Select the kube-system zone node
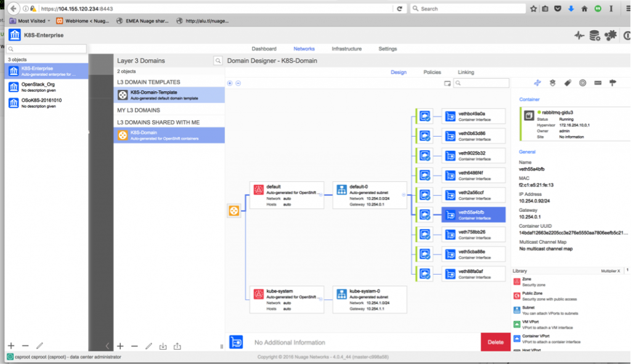Viewport: 631px width, 364px height. [x=287, y=300]
